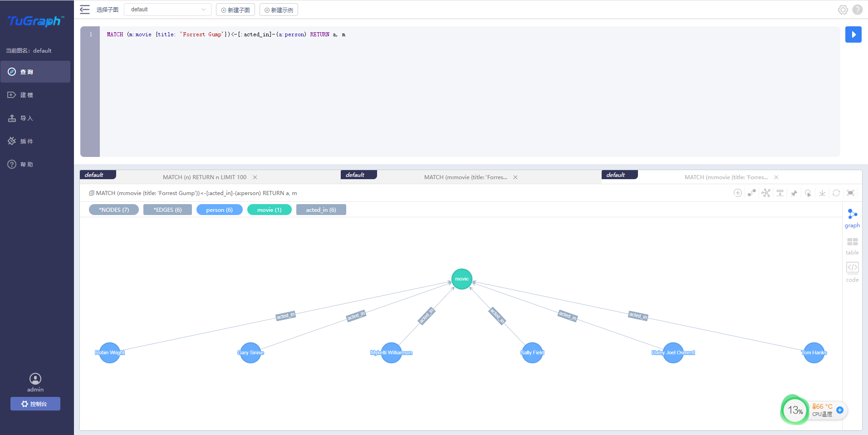Run the Cypher query with the play button
The height and width of the screenshot is (435, 868).
853,34
